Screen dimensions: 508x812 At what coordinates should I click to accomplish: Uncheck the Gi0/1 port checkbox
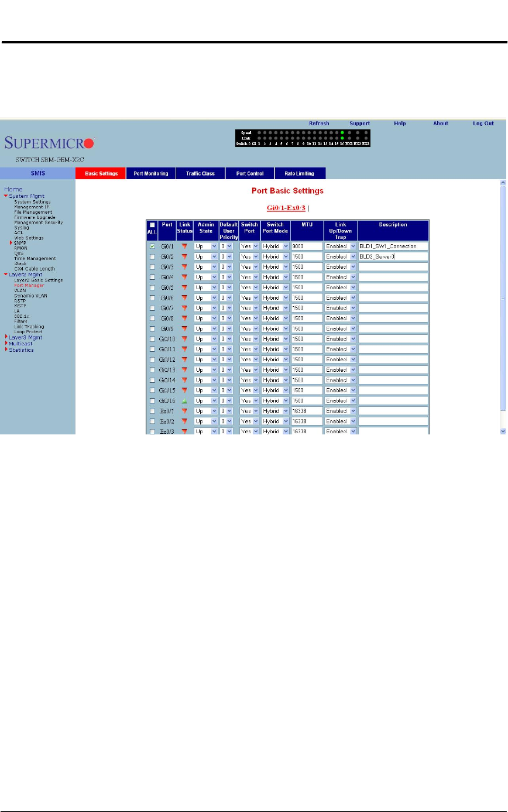(x=152, y=246)
